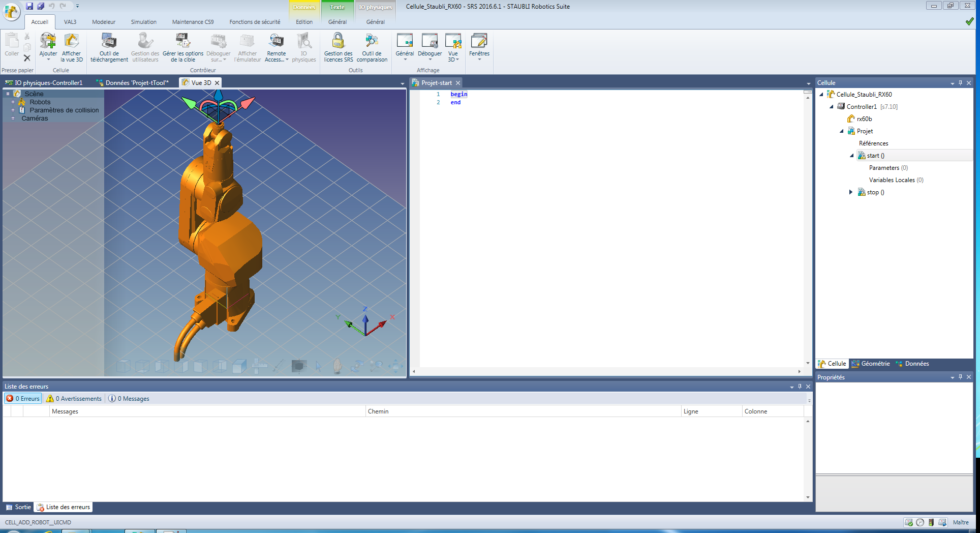Launch the Outil de comparaison

coord(372,41)
